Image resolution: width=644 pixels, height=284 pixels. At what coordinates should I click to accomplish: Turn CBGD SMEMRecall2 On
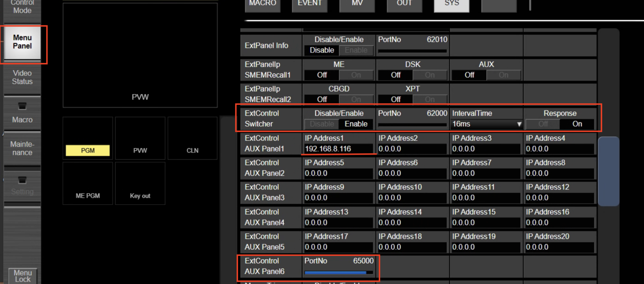click(356, 99)
